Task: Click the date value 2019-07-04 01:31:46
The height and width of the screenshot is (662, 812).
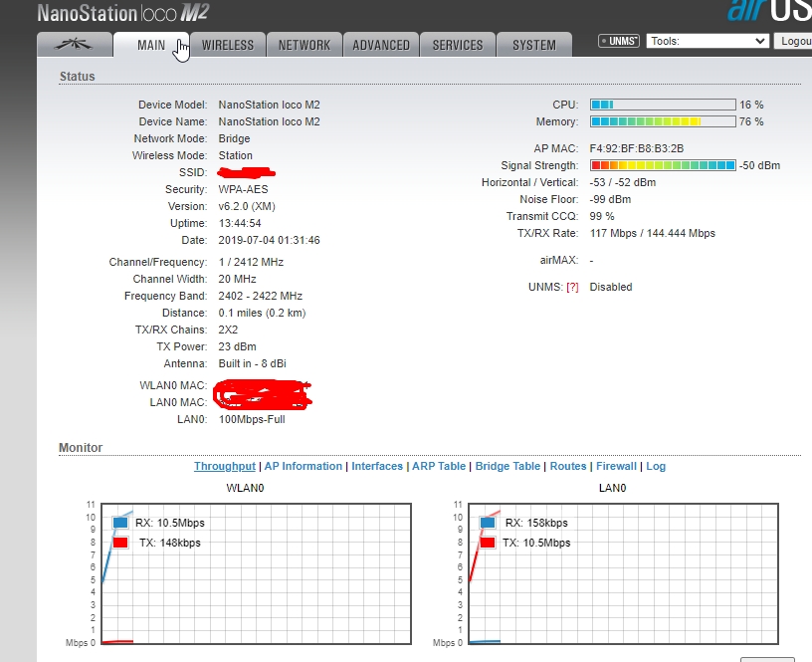Action: [x=269, y=240]
